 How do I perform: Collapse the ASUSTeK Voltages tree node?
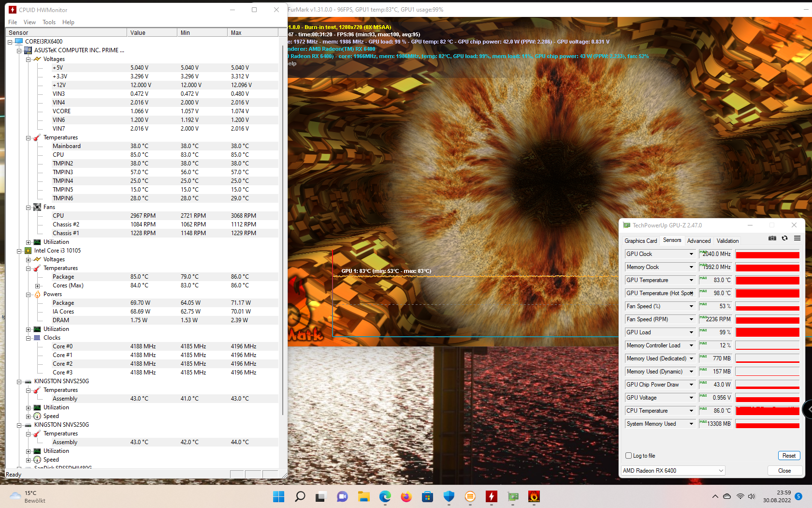tap(29, 60)
